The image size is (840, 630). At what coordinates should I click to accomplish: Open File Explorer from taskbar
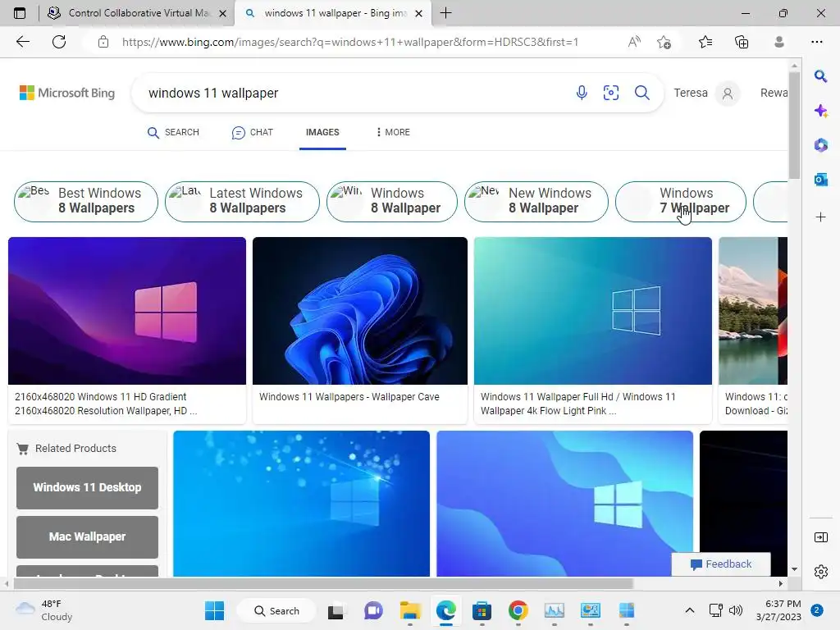[410, 610]
